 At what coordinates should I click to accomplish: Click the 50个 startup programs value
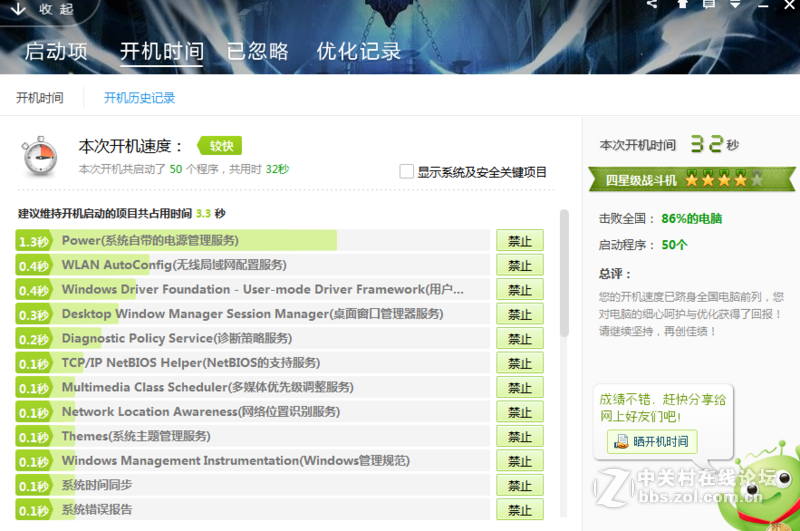(674, 245)
